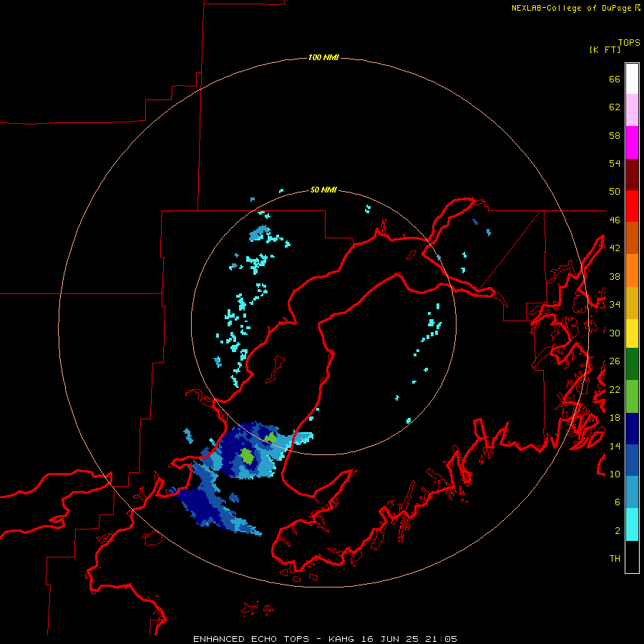Click the light green legend color block
644x644 pixels.
pos(632,396)
